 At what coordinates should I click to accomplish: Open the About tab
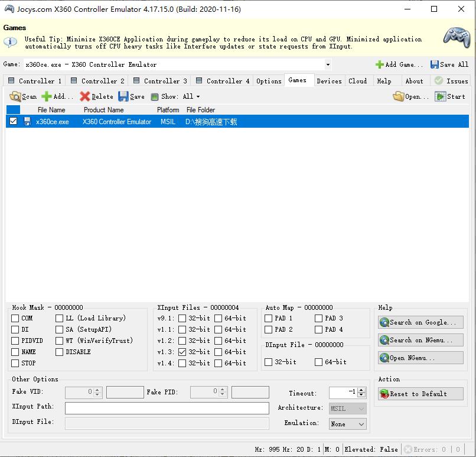pyautogui.click(x=415, y=81)
